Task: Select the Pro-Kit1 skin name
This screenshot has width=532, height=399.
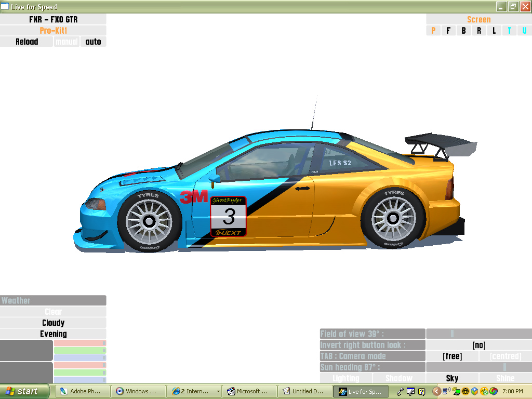Action: (x=54, y=31)
